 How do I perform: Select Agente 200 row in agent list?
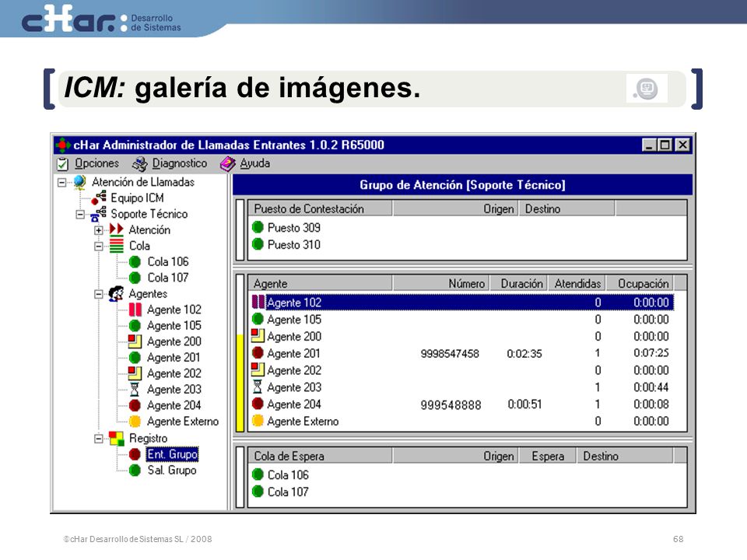pyautogui.click(x=462, y=337)
